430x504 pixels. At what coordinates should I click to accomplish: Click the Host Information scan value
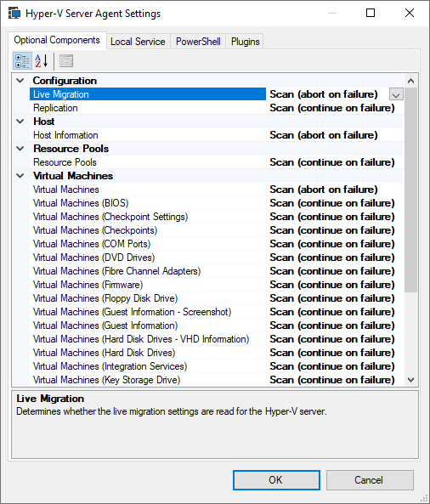point(323,135)
